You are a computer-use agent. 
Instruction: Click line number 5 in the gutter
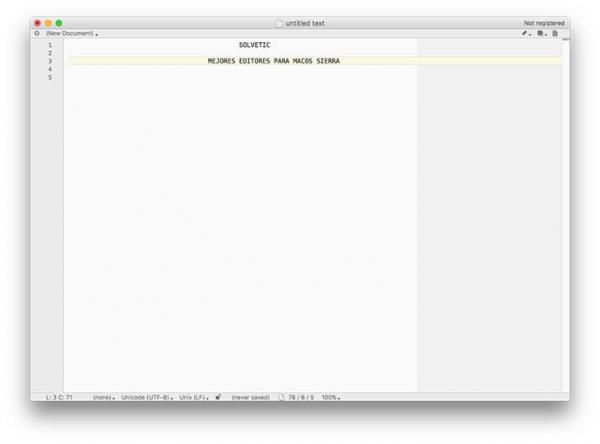[50, 77]
